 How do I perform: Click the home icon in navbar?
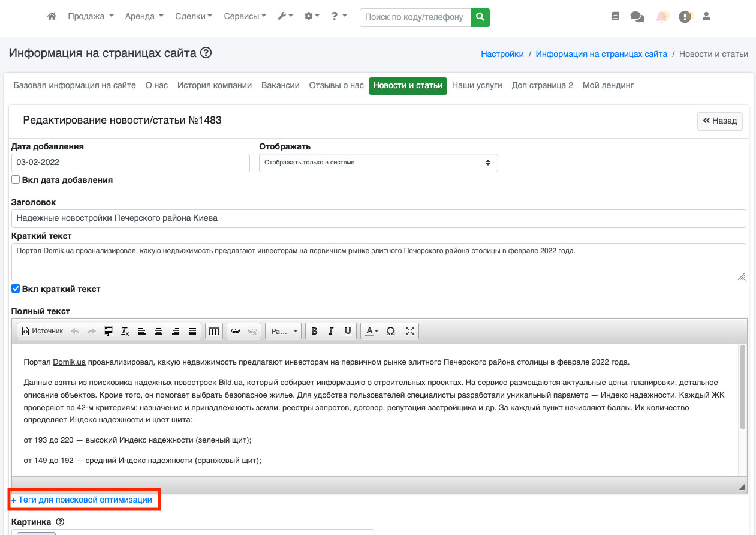pos(52,17)
